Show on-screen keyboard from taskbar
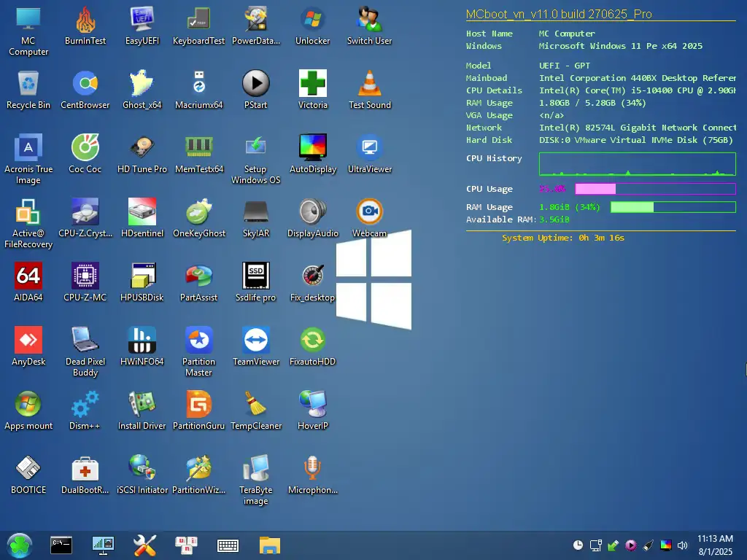 click(x=228, y=545)
